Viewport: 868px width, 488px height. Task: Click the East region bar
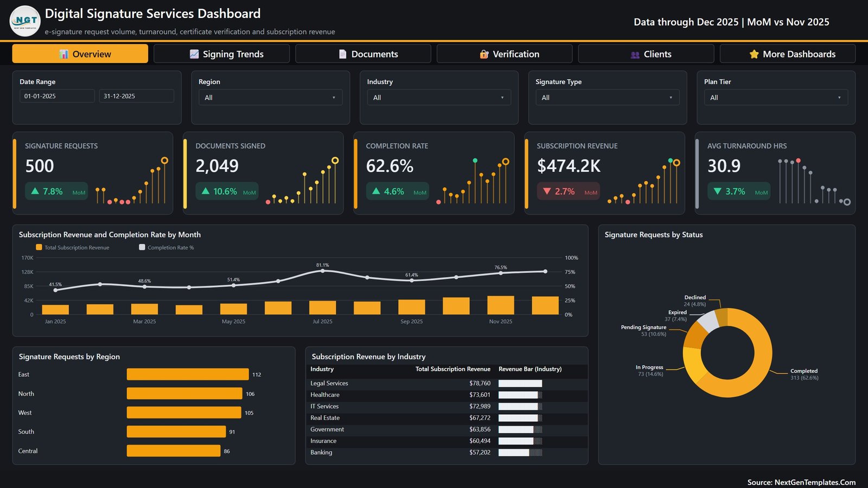188,374
